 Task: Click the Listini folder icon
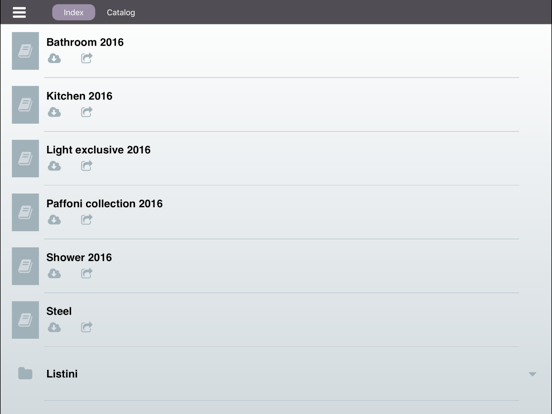(x=25, y=374)
